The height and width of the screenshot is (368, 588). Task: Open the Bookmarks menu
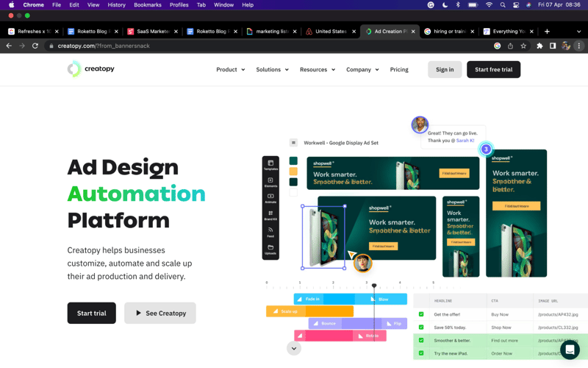pyautogui.click(x=148, y=5)
